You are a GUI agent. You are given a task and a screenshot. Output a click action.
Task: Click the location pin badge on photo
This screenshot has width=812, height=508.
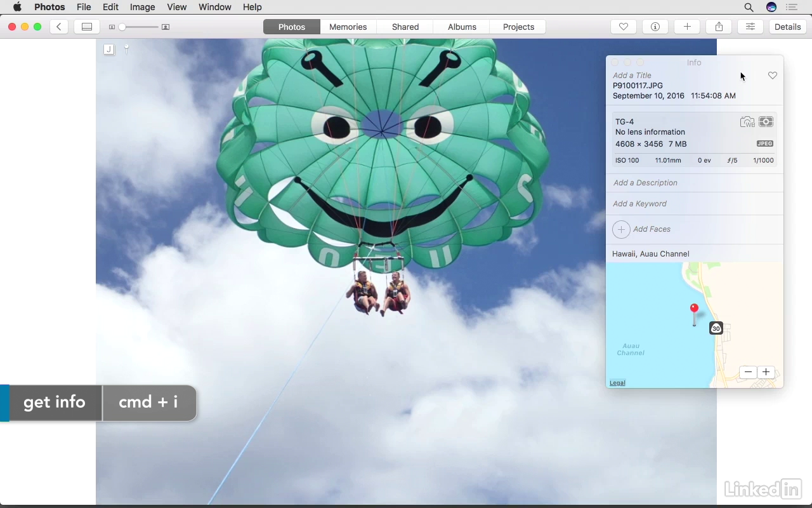tap(126, 48)
